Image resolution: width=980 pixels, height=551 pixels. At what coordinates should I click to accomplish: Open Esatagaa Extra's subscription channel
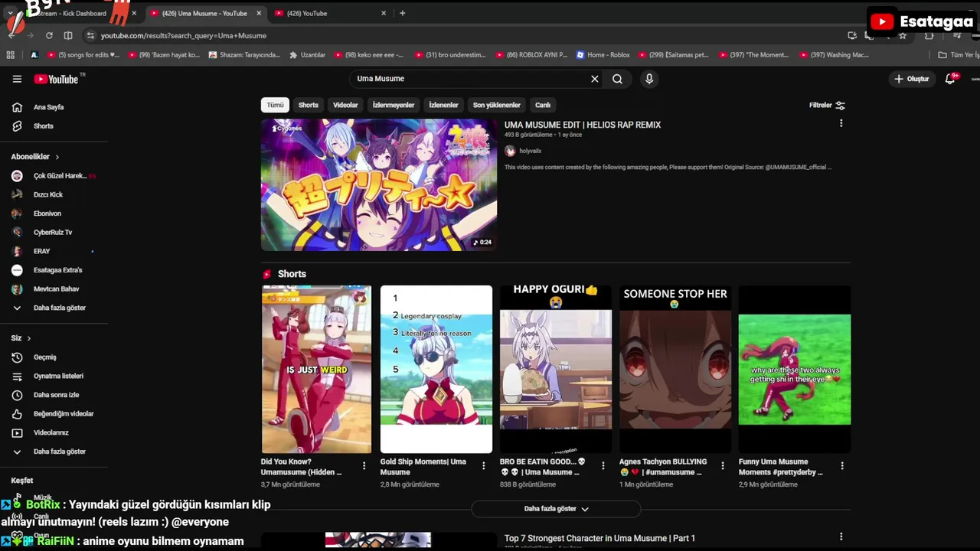tap(57, 270)
